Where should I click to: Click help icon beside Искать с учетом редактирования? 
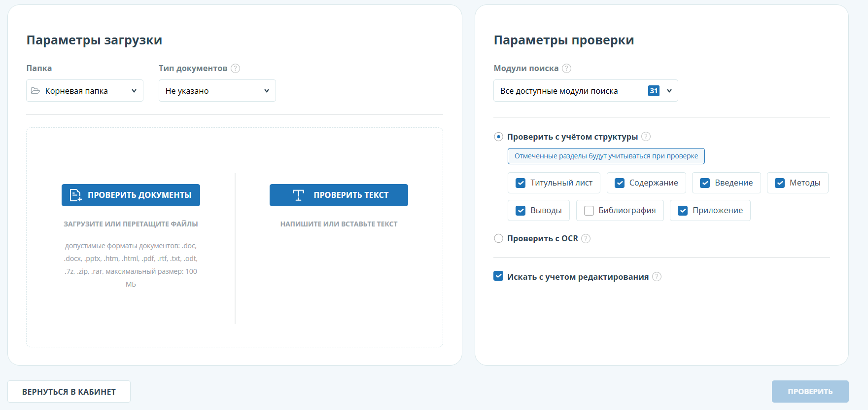pyautogui.click(x=657, y=277)
